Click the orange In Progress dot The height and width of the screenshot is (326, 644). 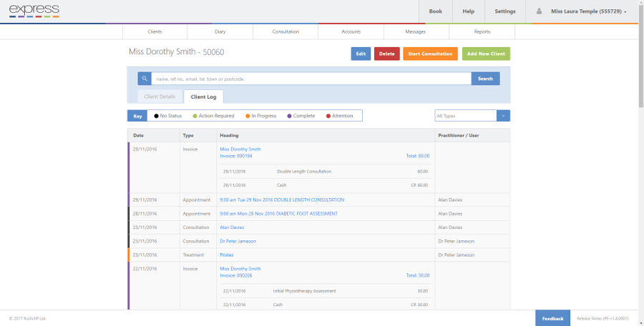click(x=248, y=117)
